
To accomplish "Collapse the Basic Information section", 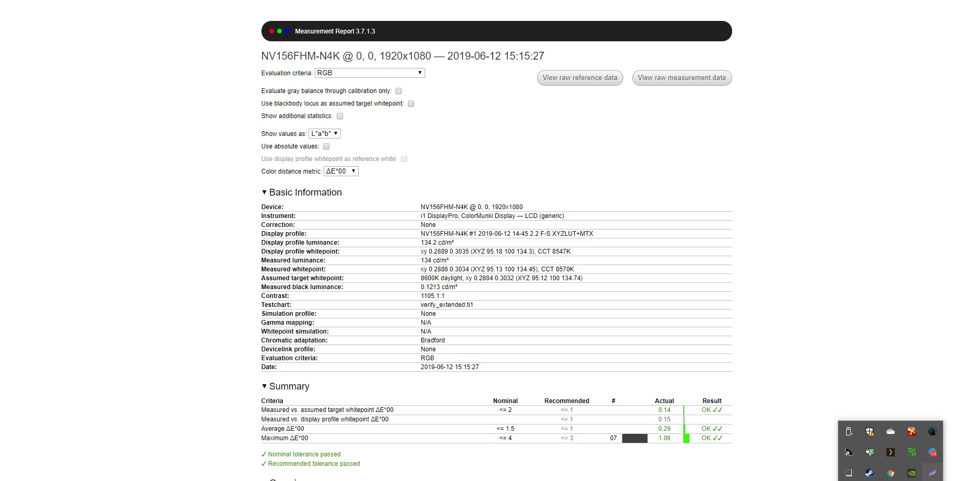I will 301,192.
